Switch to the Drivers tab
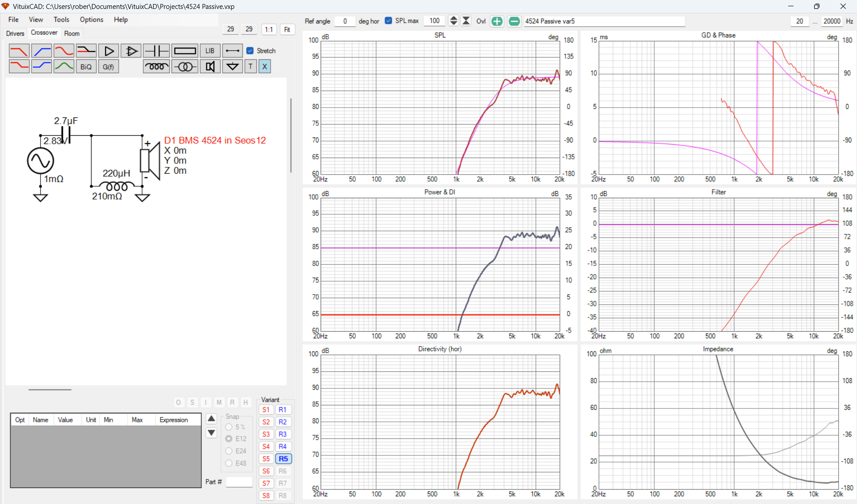 [x=15, y=33]
